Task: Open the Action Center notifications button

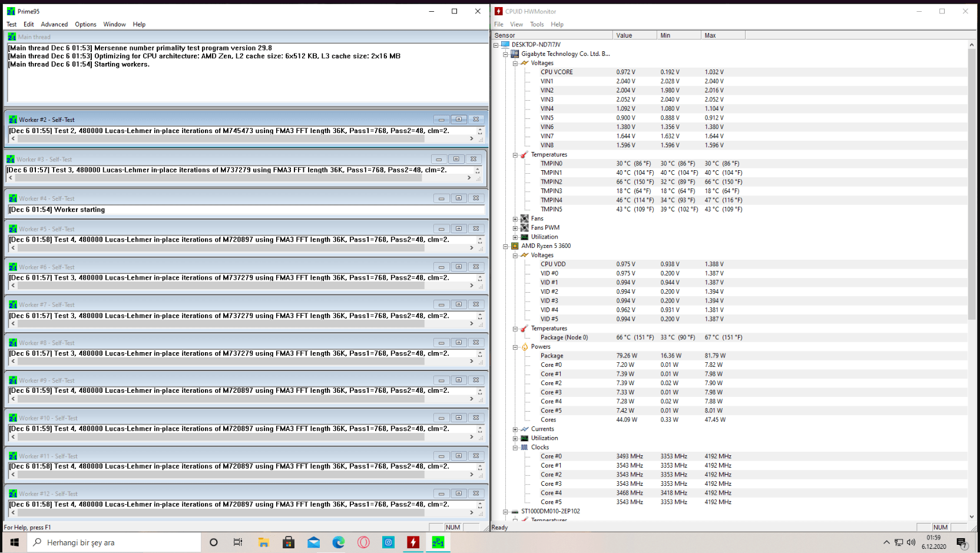Action: [962, 542]
